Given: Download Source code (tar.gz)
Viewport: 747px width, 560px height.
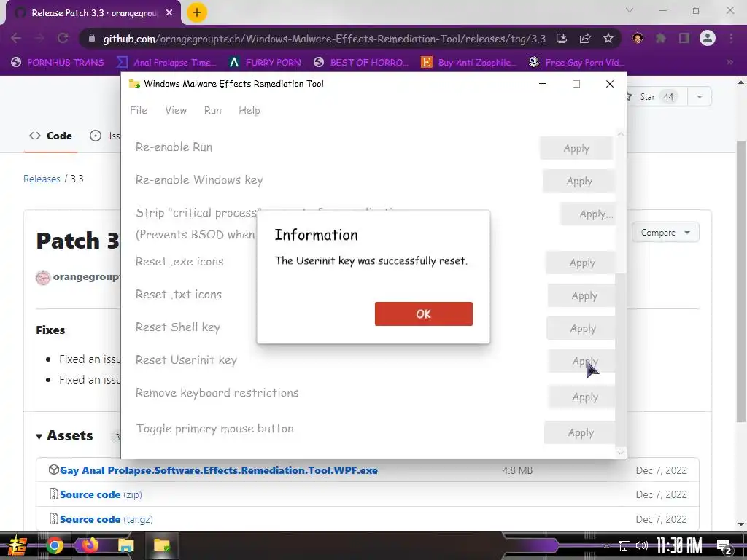Looking at the screenshot, I should tap(107, 519).
